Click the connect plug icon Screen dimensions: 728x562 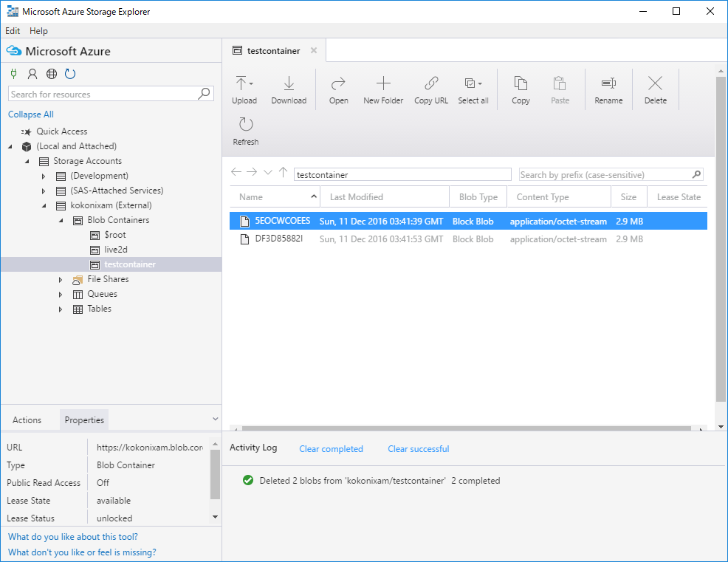coord(14,73)
